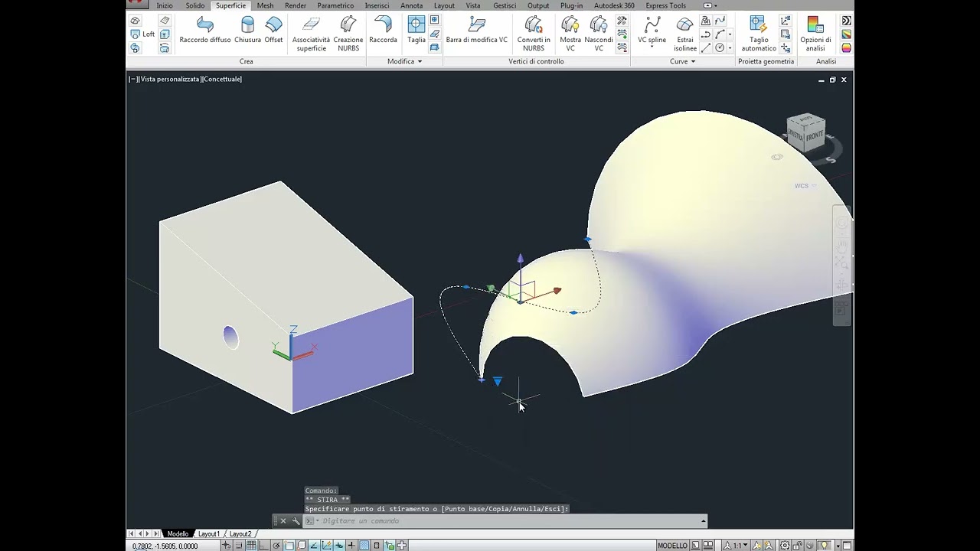Click the Planar surface icon in Crea panel
Screen dimensions: 980x551
click(x=165, y=21)
